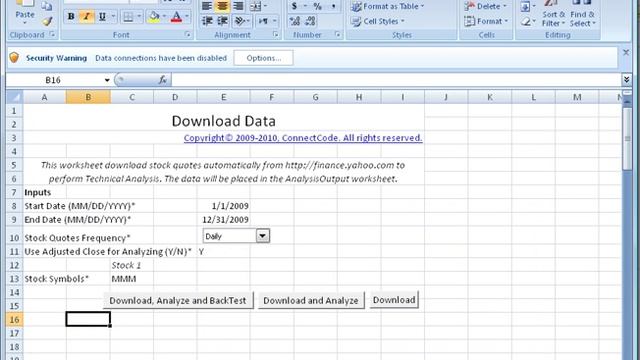The image size is (640, 360).
Task: Click the MMM stock symbol cell
Action: [132, 279]
